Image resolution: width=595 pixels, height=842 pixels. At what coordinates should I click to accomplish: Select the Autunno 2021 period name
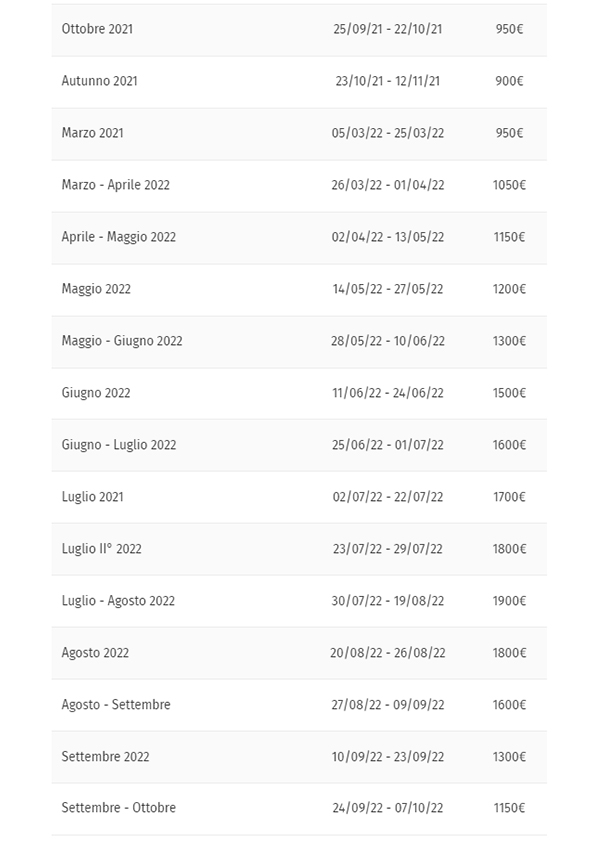click(99, 81)
